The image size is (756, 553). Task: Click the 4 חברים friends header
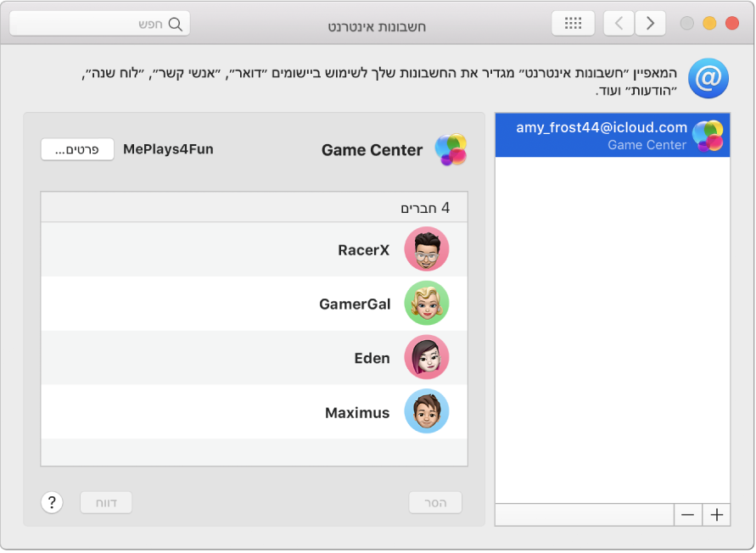pyautogui.click(x=254, y=207)
